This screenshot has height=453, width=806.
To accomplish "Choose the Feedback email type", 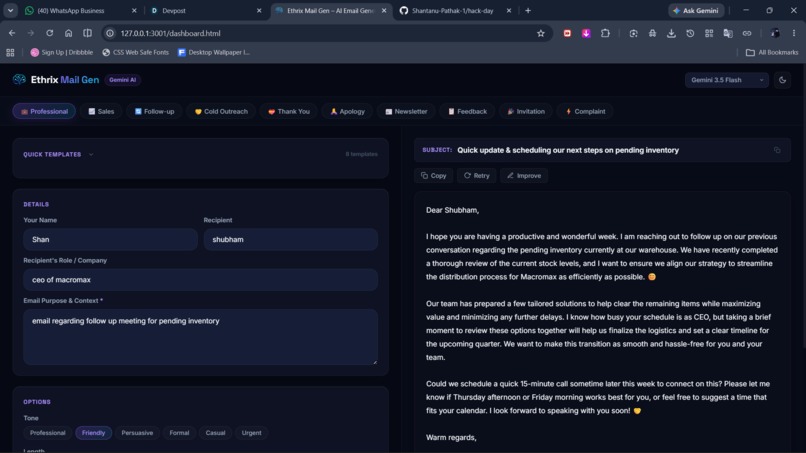I will (x=467, y=111).
